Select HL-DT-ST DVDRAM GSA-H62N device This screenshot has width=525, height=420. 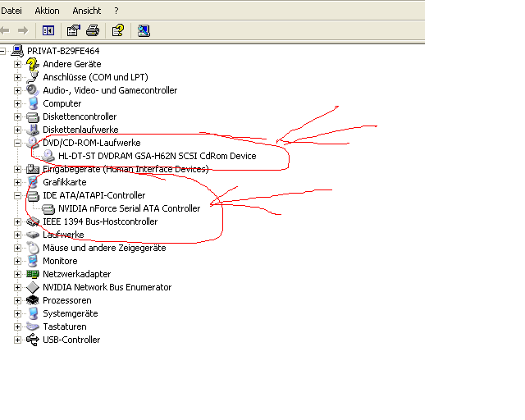coord(157,156)
